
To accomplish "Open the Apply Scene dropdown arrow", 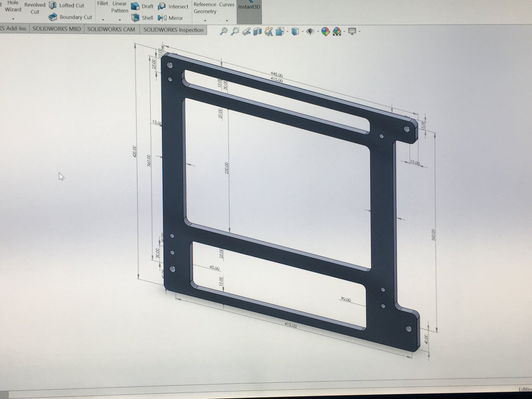I will tap(344, 32).
